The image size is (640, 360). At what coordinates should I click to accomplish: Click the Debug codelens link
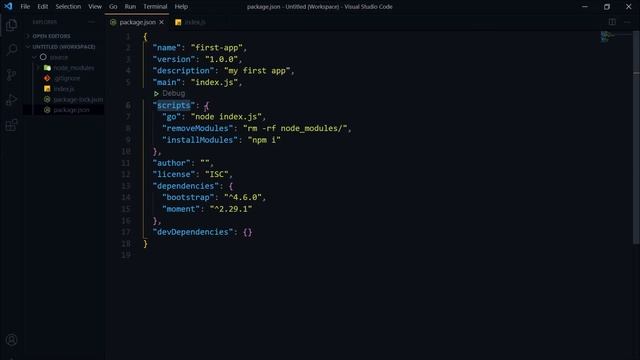173,93
